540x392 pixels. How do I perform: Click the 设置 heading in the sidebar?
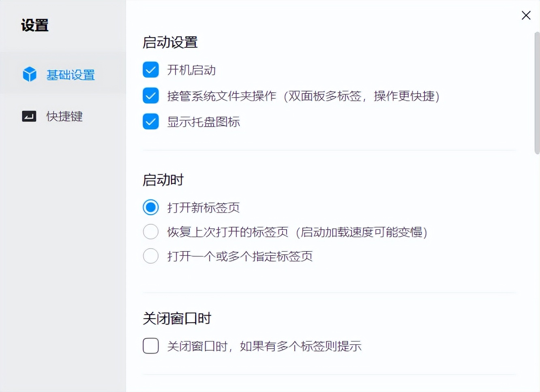(x=34, y=25)
